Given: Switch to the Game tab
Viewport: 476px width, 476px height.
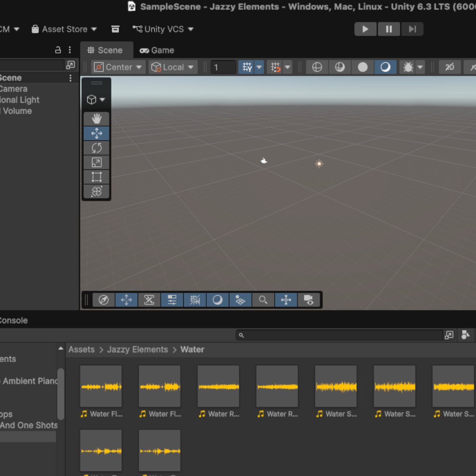Looking at the screenshot, I should pos(157,50).
